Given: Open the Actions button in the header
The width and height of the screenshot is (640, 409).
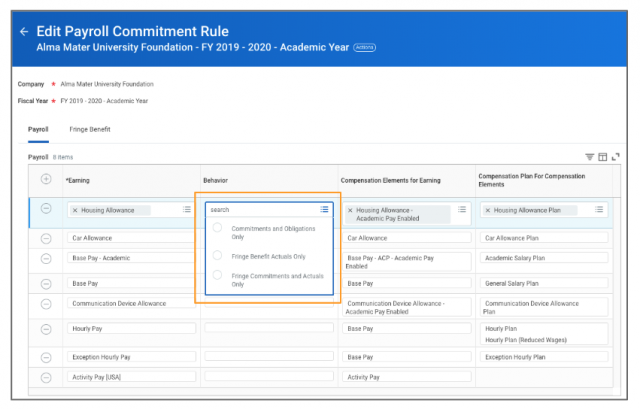Looking at the screenshot, I should 364,47.
